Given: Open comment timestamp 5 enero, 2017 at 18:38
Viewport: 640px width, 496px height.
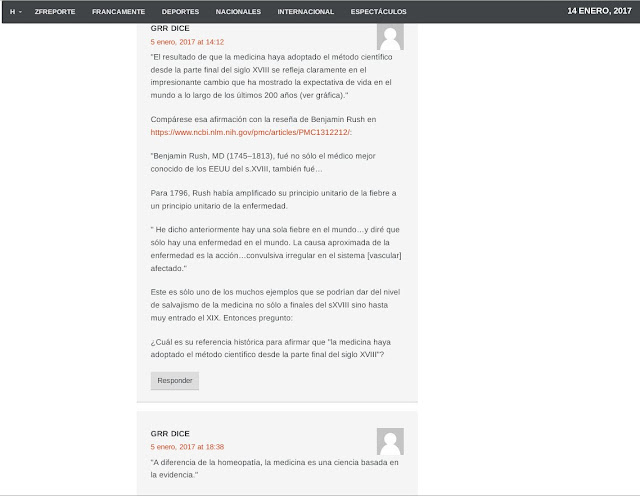Looking at the screenshot, I should pyautogui.click(x=187, y=447).
